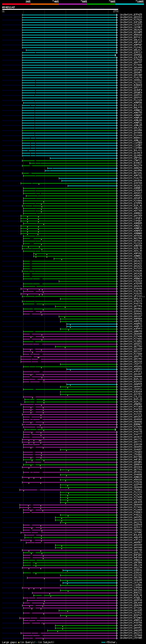Open hit label UniRef100_Q41823
This screenshot has width=146, height=644.
tap(131, 186)
